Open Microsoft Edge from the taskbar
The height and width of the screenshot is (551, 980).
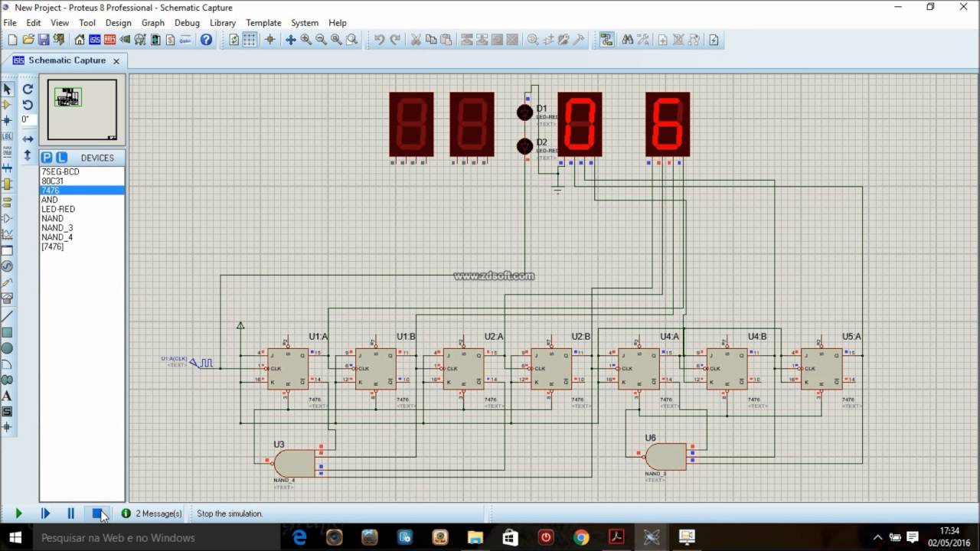pos(299,537)
